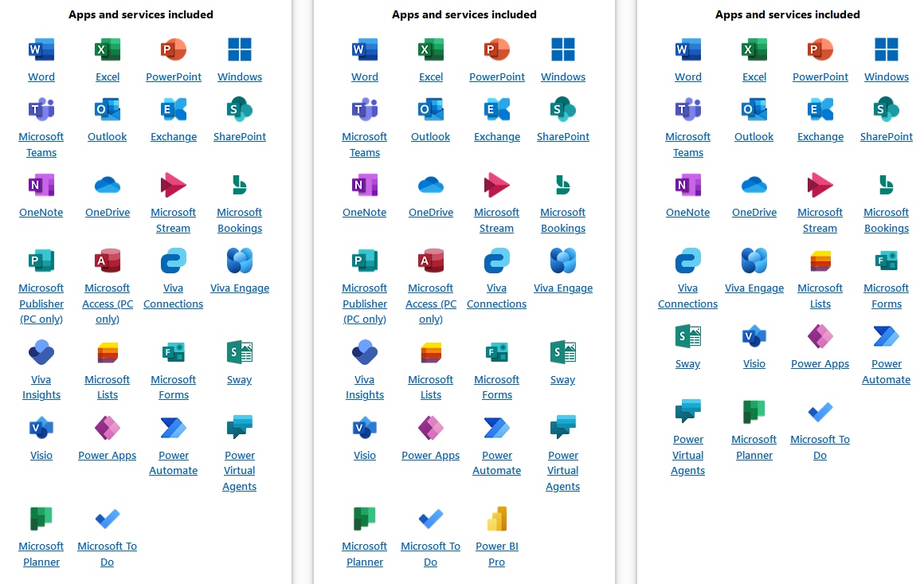Click the Microsoft Access icon in the left column
Screen dimensions: 924x584
pos(108,261)
